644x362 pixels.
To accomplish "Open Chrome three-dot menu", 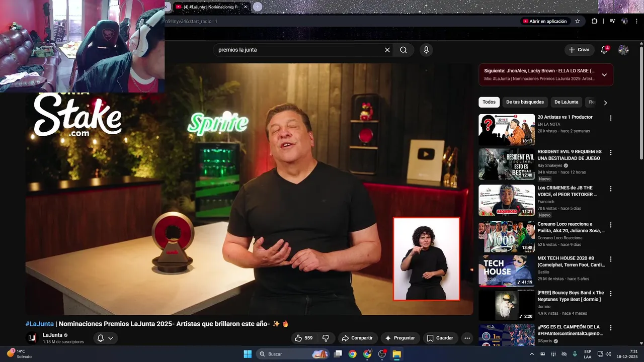I will point(635,21).
